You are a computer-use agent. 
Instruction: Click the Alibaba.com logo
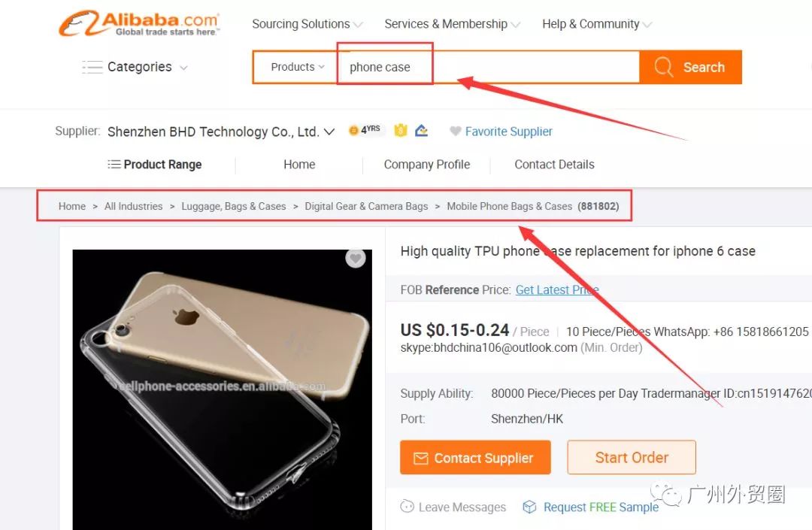point(139,24)
